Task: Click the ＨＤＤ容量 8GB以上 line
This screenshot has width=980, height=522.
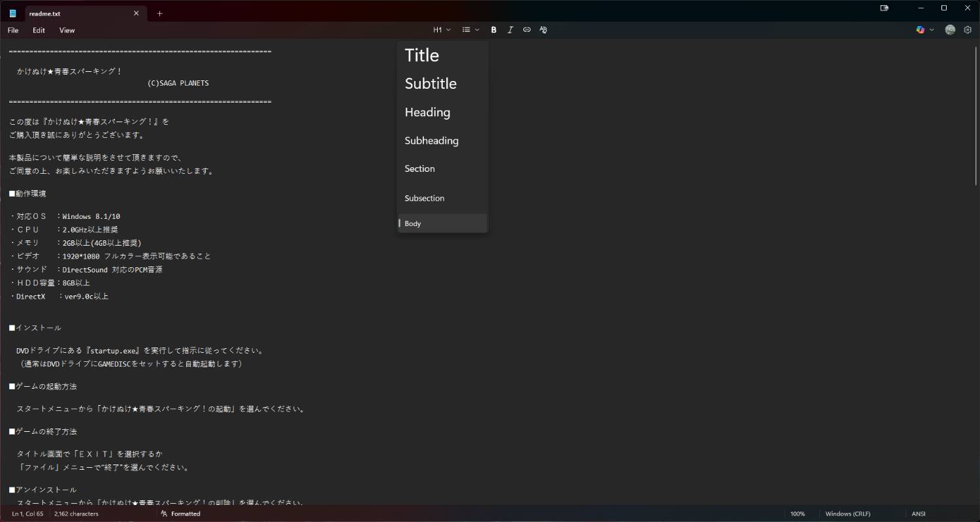Action: [x=50, y=283]
